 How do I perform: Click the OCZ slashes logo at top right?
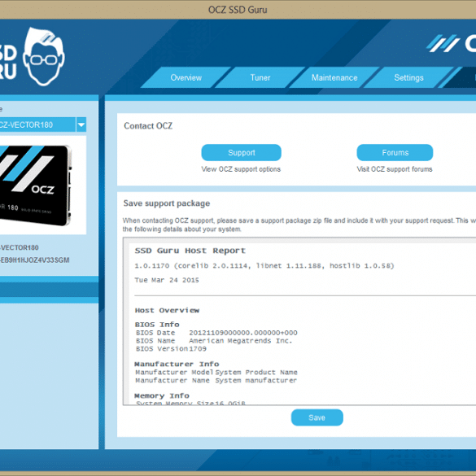pyautogui.click(x=443, y=43)
